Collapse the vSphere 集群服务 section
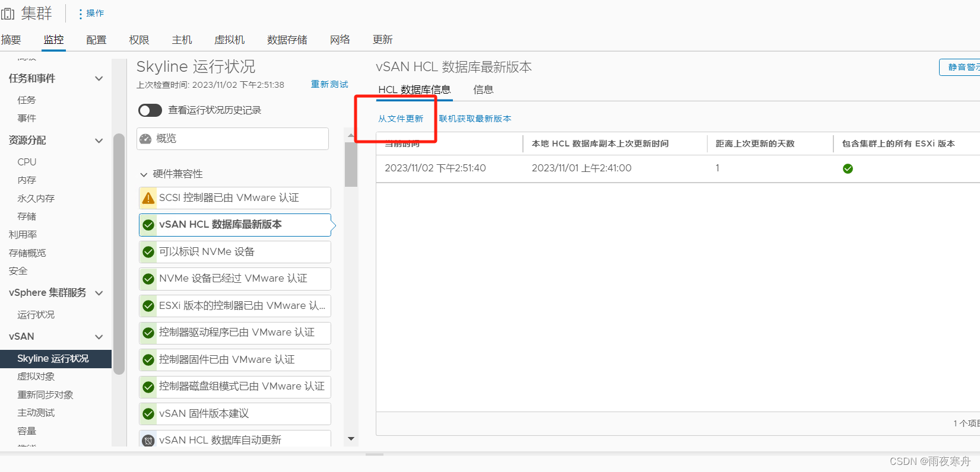Image resolution: width=980 pixels, height=472 pixels. tap(99, 293)
